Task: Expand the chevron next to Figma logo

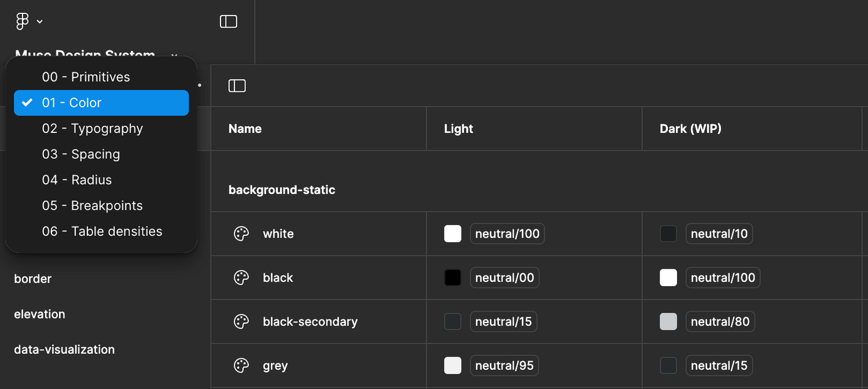Action: tap(39, 22)
